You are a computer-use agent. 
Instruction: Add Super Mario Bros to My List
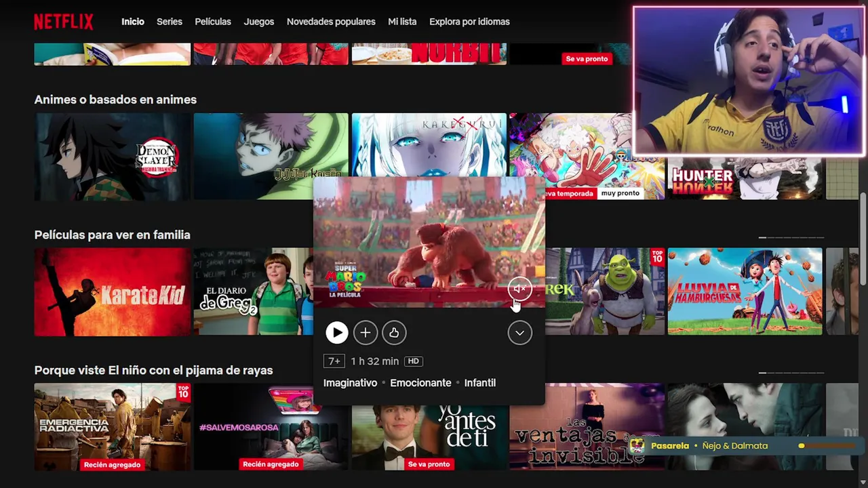[365, 332]
